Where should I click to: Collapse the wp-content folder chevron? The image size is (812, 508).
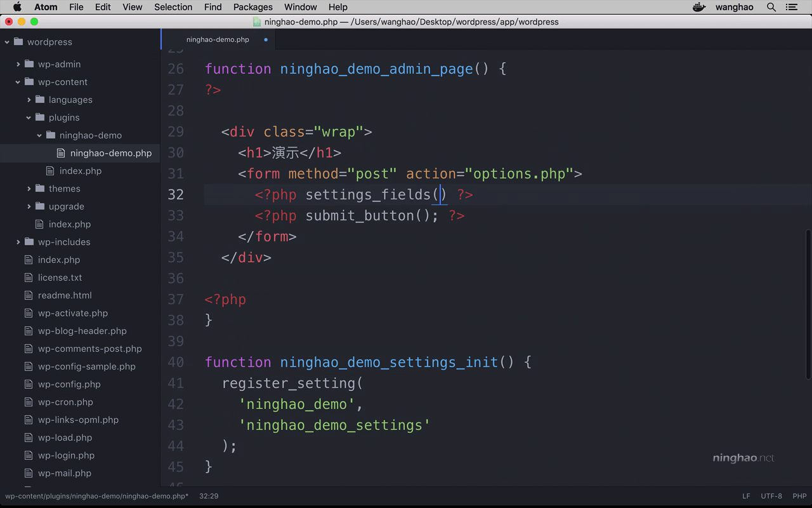pos(18,82)
